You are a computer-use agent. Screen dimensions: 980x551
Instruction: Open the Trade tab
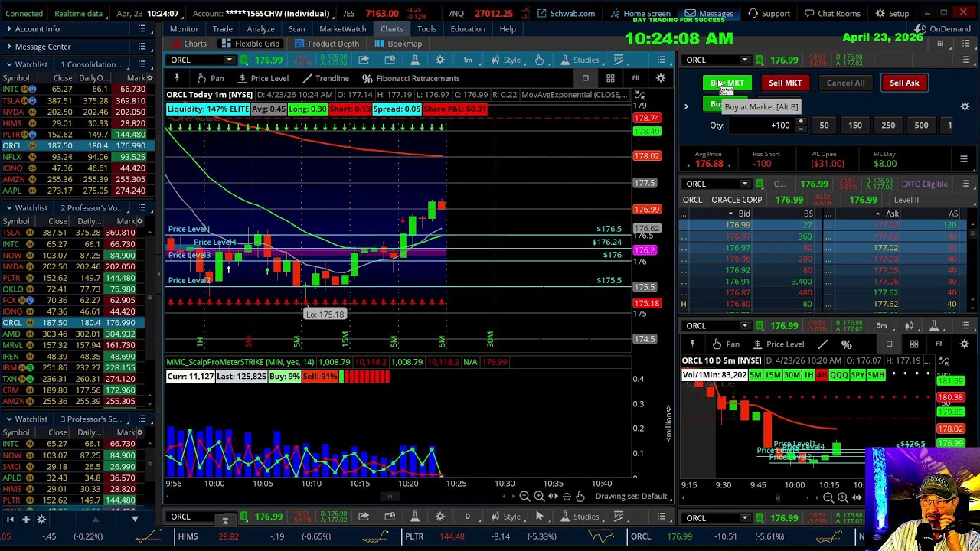coord(222,29)
